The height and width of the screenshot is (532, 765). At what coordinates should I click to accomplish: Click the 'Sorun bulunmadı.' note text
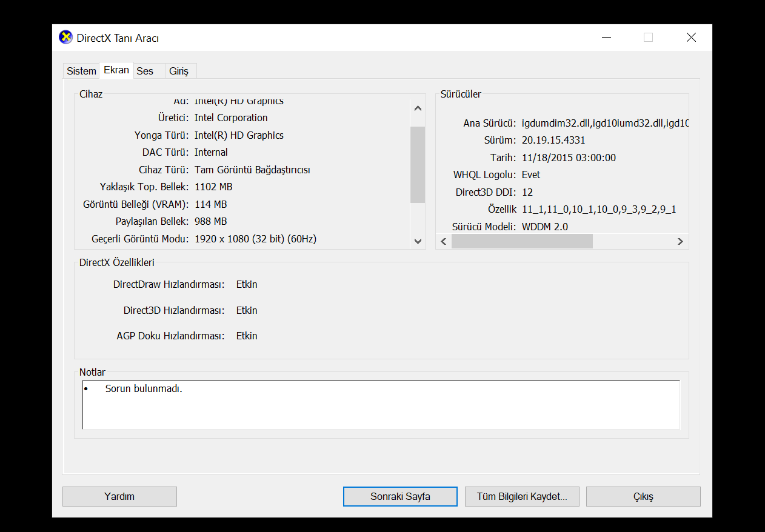144,388
